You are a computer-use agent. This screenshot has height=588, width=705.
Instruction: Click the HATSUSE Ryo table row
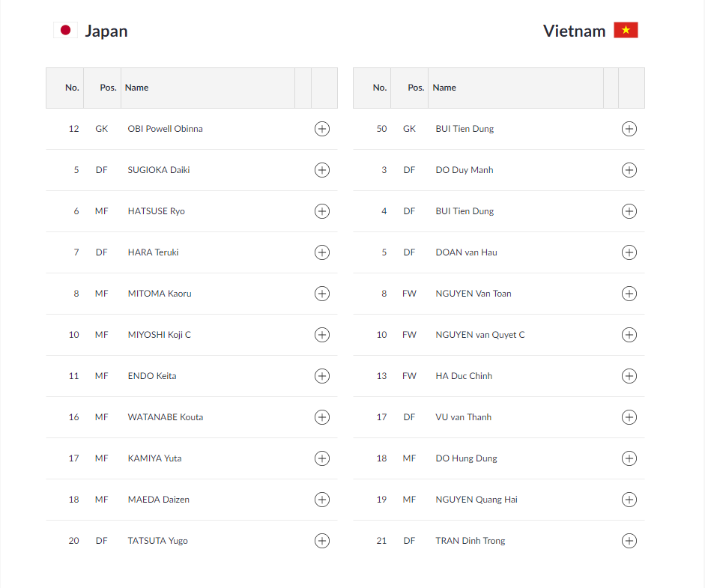pos(156,211)
